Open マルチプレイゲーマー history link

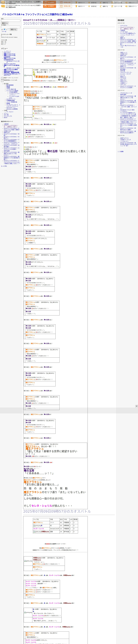(126, 72)
